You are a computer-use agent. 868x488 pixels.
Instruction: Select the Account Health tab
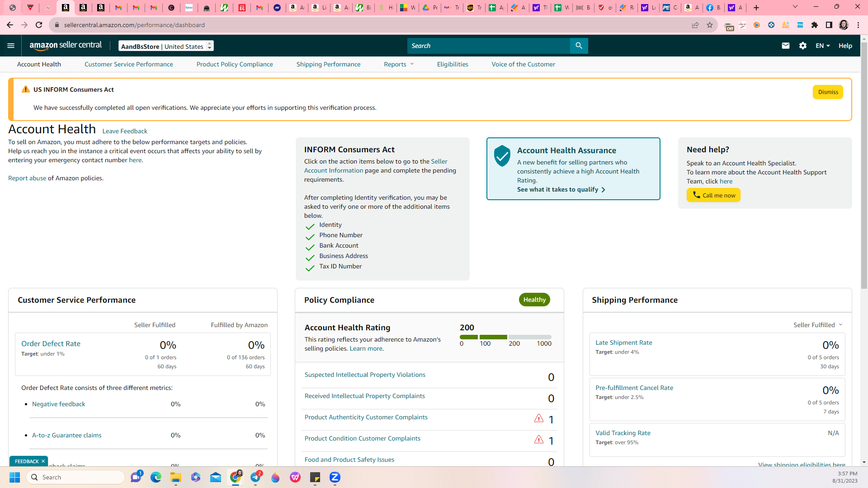click(39, 64)
